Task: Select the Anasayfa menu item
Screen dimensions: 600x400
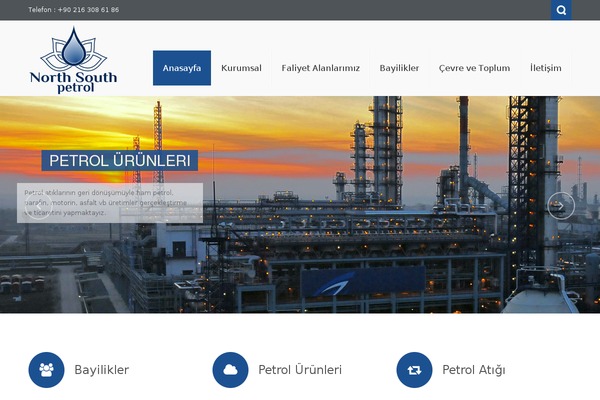Action: (x=182, y=68)
